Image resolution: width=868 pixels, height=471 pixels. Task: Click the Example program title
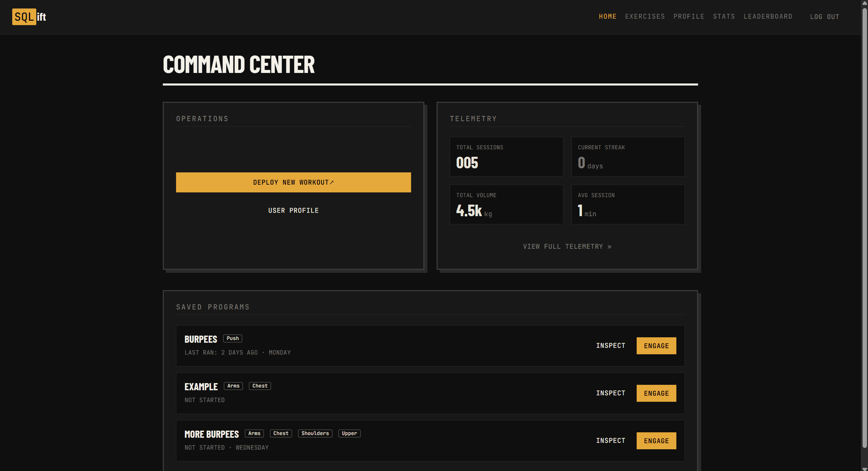[x=201, y=387]
